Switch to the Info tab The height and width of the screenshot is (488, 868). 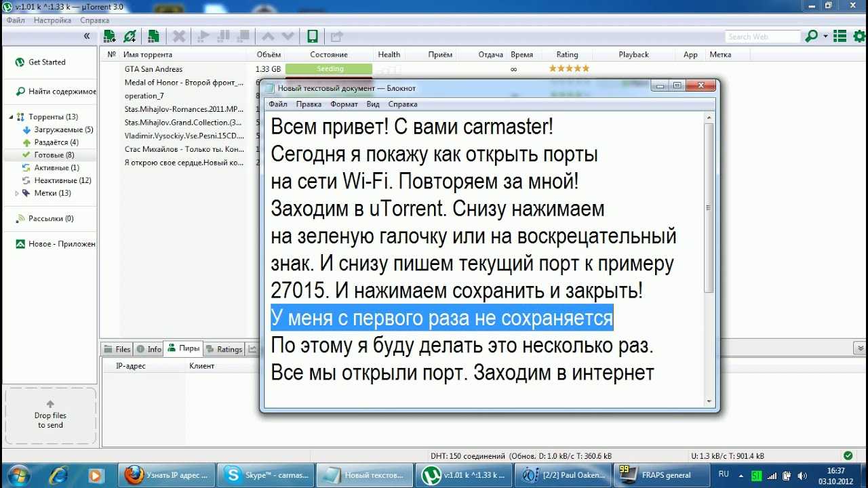click(149, 349)
